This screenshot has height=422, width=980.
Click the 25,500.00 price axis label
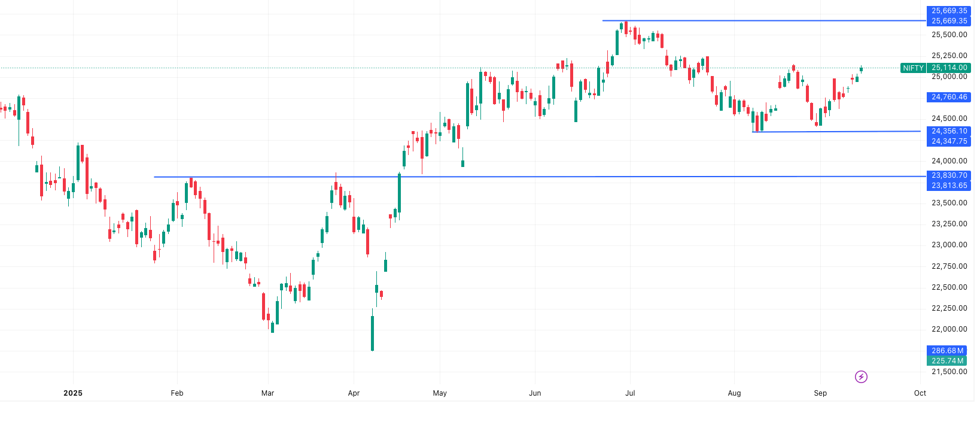949,35
